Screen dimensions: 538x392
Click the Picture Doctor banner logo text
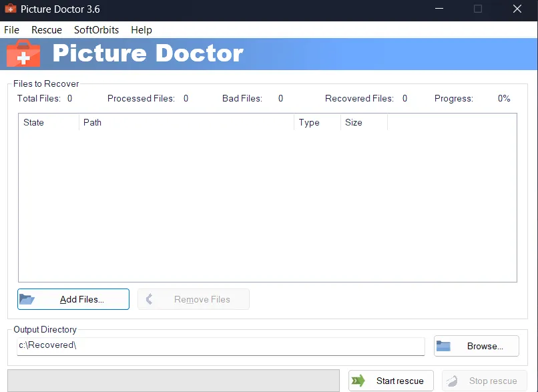coord(147,53)
